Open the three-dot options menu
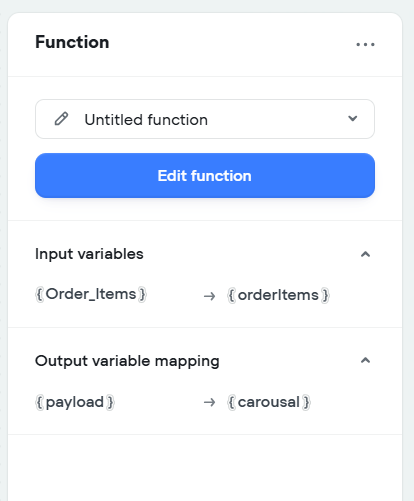The height and width of the screenshot is (501, 414). [x=365, y=44]
